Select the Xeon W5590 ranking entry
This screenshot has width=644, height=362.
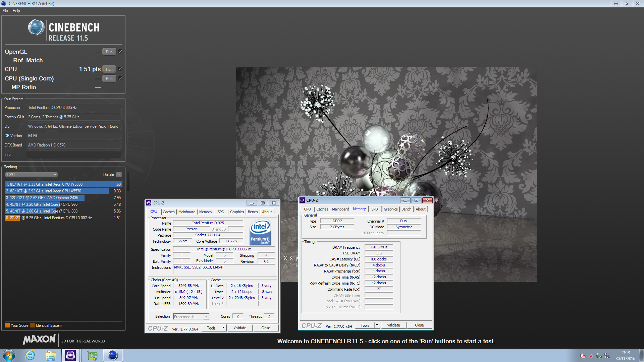(x=63, y=184)
